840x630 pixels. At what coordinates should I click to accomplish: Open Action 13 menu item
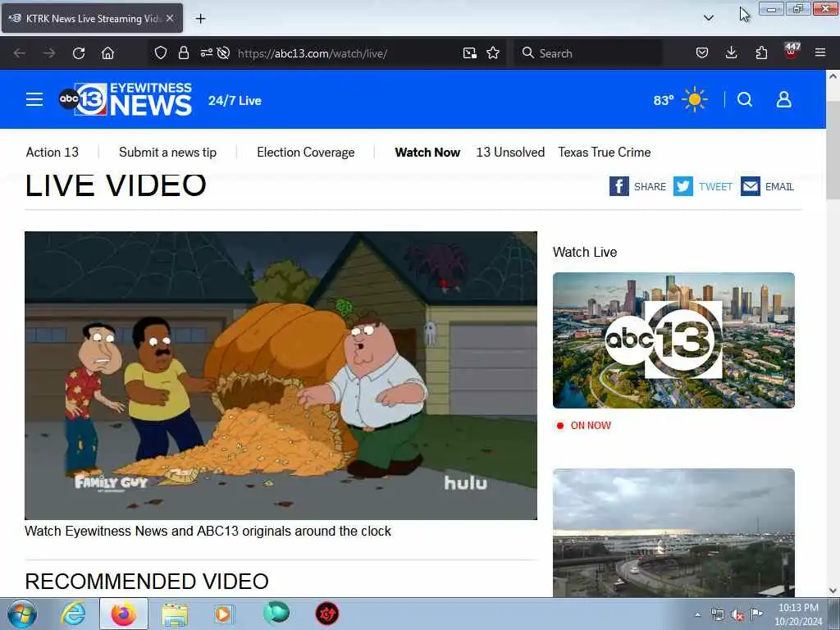[x=52, y=152]
